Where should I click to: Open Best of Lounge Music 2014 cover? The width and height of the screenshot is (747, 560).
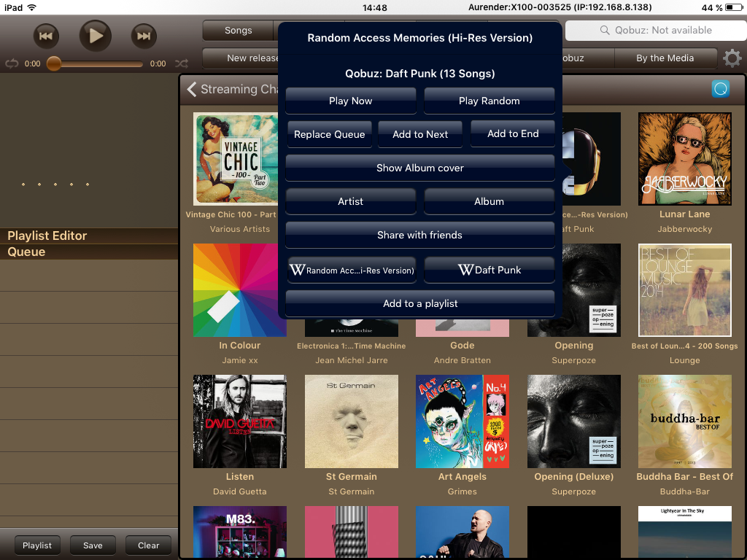point(684,290)
